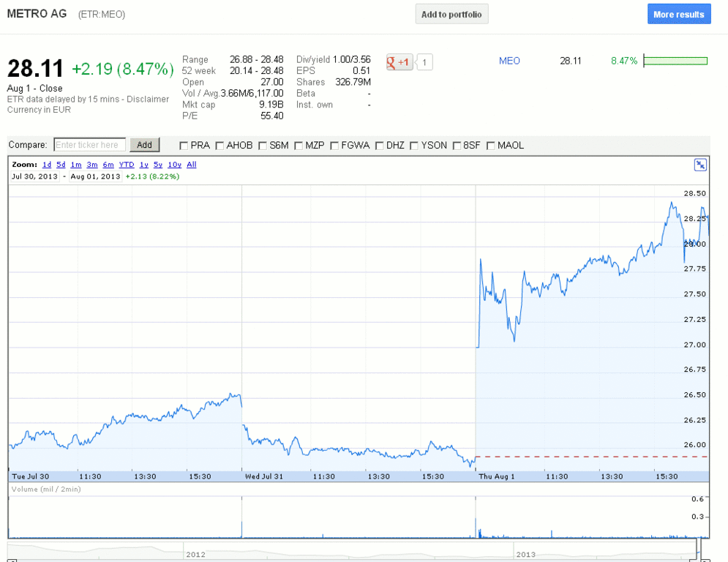Click the 2013 area in overview timeline
The image size is (728, 562).
pos(525,555)
